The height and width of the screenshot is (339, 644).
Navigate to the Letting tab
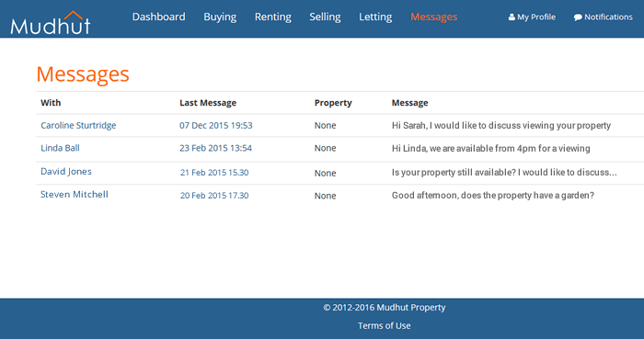[x=375, y=17]
